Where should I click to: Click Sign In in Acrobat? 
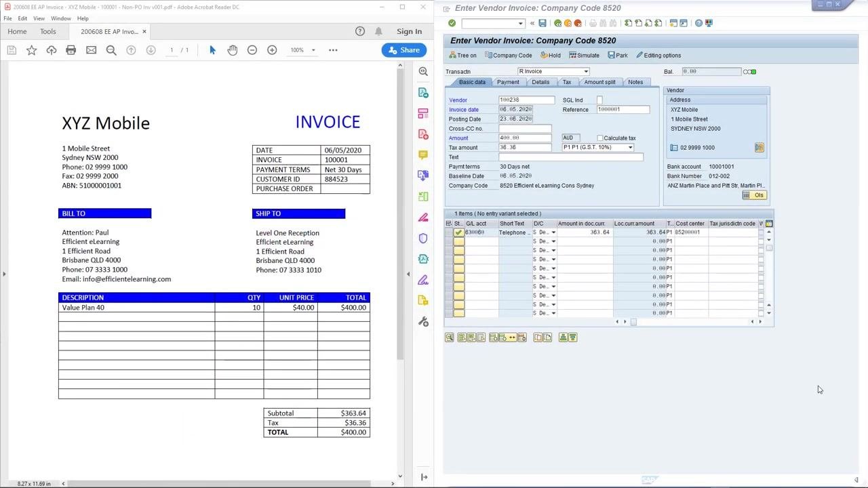tap(409, 31)
